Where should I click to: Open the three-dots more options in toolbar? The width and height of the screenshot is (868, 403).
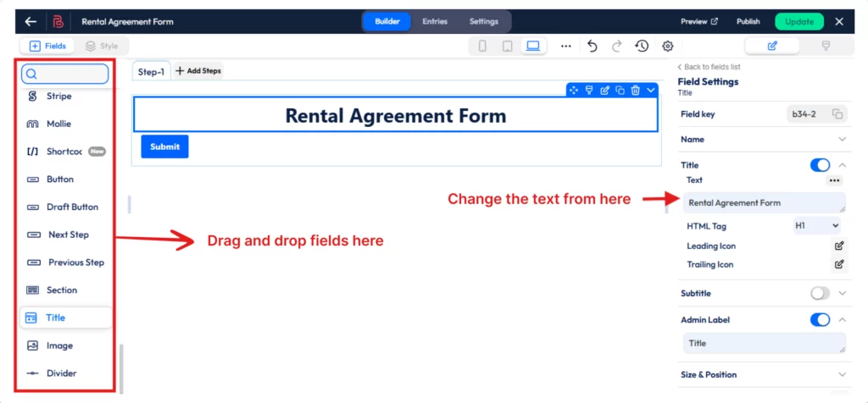pyautogui.click(x=565, y=47)
